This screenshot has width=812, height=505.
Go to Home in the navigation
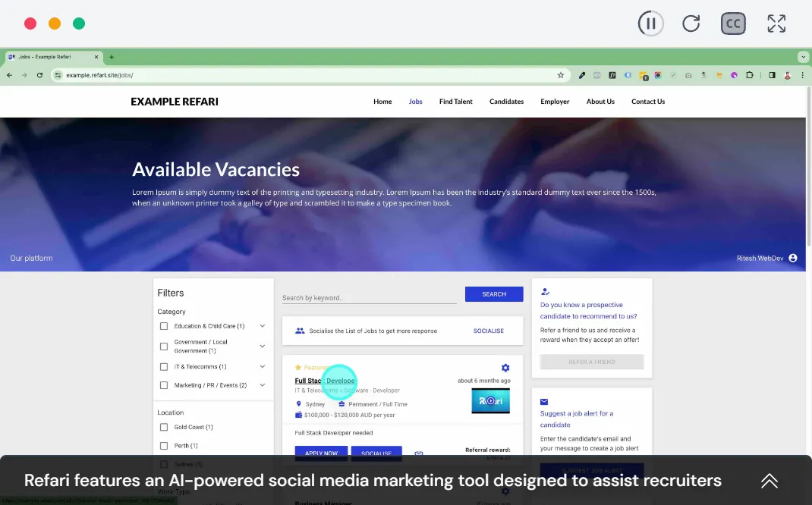(382, 102)
